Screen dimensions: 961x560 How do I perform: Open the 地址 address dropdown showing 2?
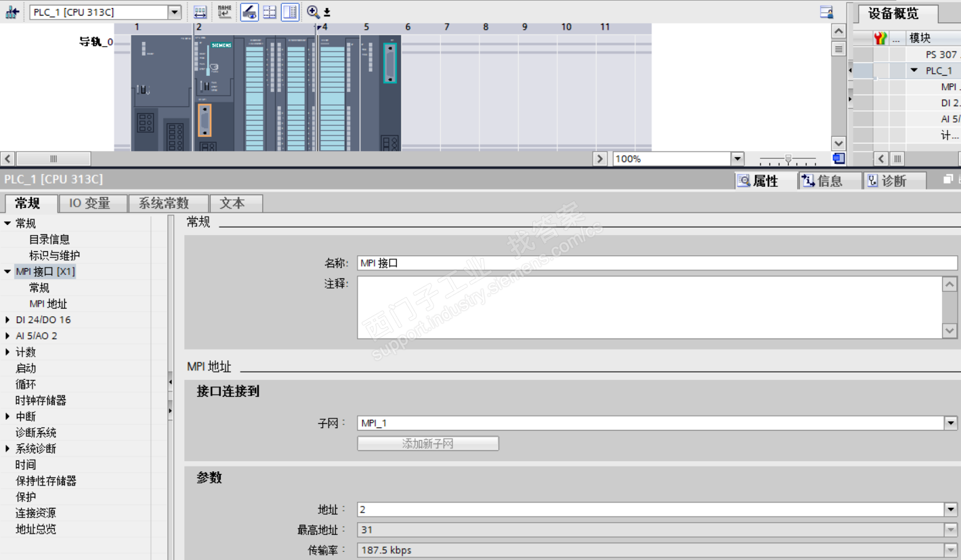[951, 509]
